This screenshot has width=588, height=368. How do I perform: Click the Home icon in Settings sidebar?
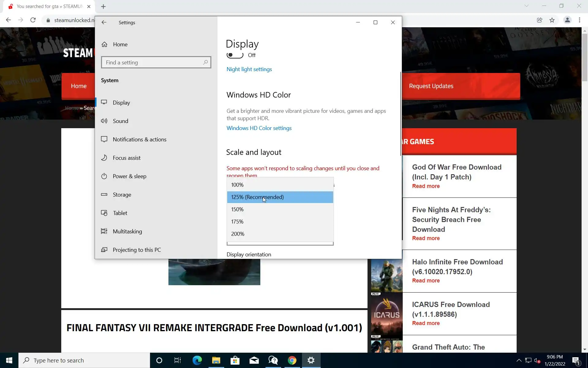pyautogui.click(x=104, y=44)
